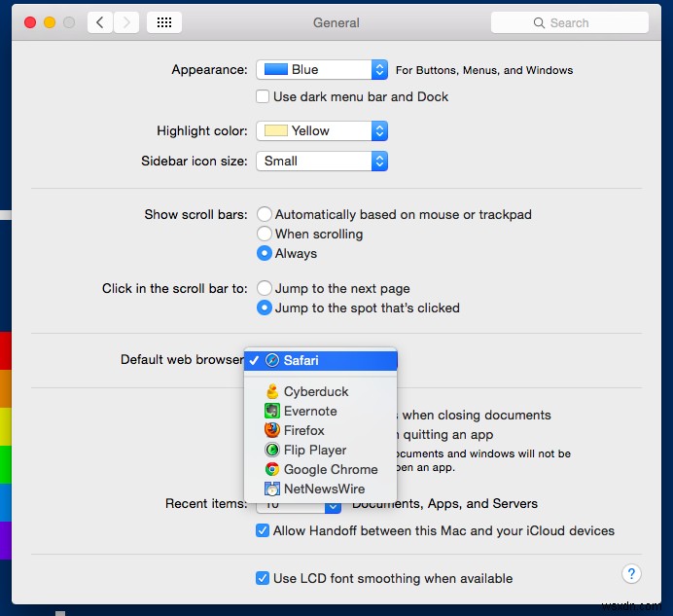Select Automatically based on mouse or trackpad
Image resolution: width=673 pixels, height=616 pixels.
tap(264, 214)
